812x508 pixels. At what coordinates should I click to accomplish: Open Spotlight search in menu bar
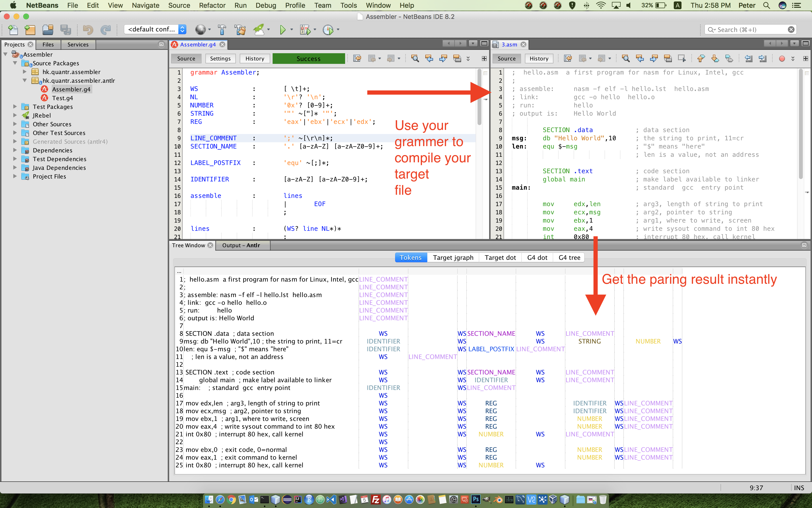pyautogui.click(x=766, y=5)
